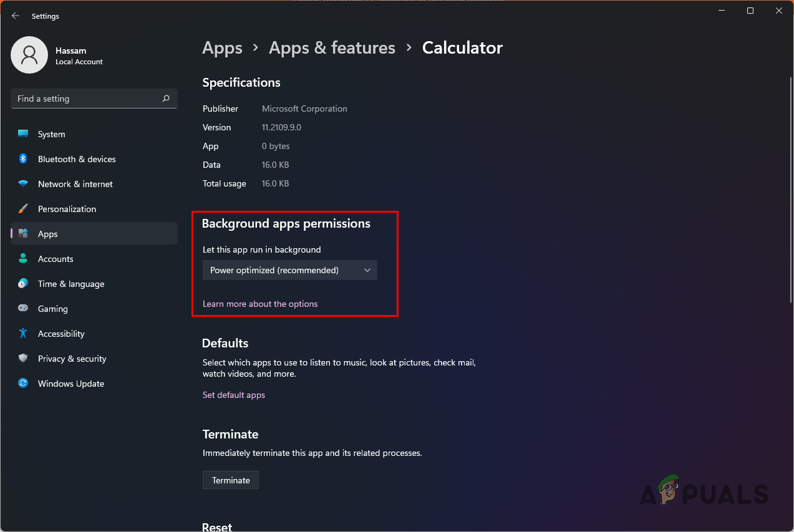This screenshot has height=532, width=794.
Task: Open Learn more about the options link
Action: (260, 304)
